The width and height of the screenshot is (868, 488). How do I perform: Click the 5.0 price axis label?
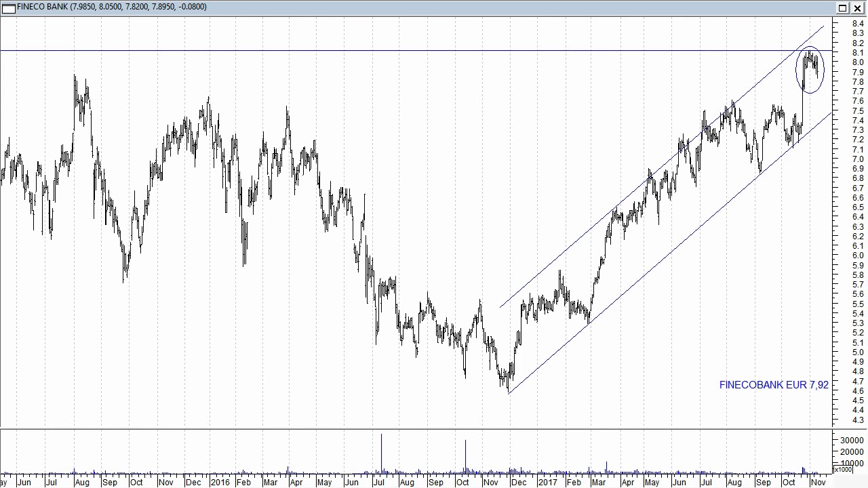coord(858,352)
